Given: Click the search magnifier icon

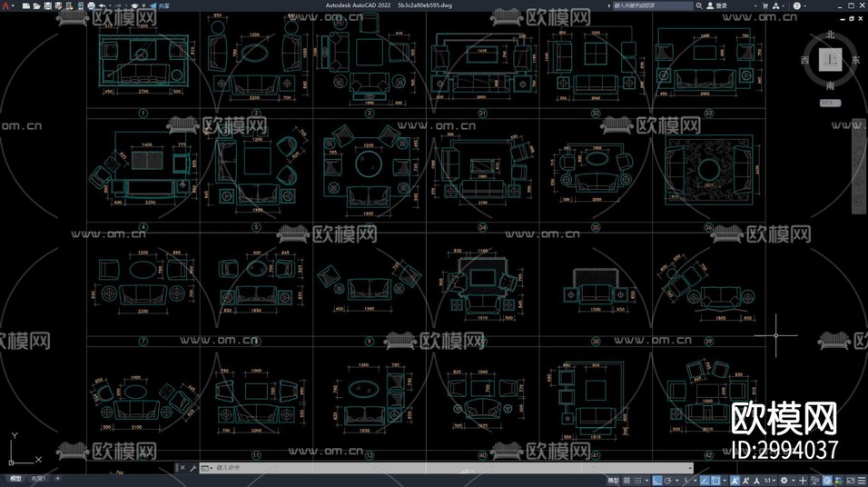Looking at the screenshot, I should [699, 5].
